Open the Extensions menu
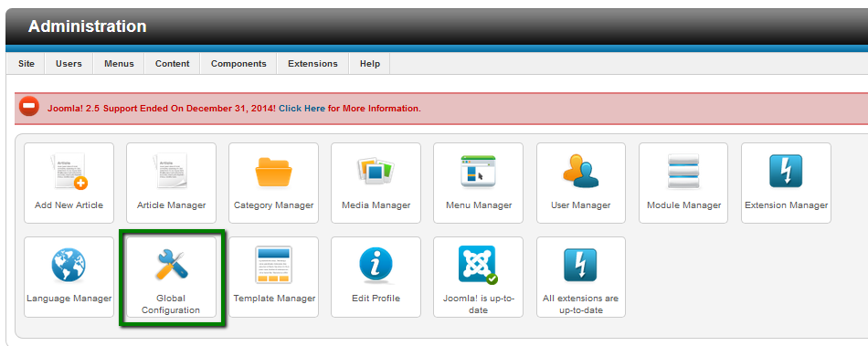 [x=312, y=64]
